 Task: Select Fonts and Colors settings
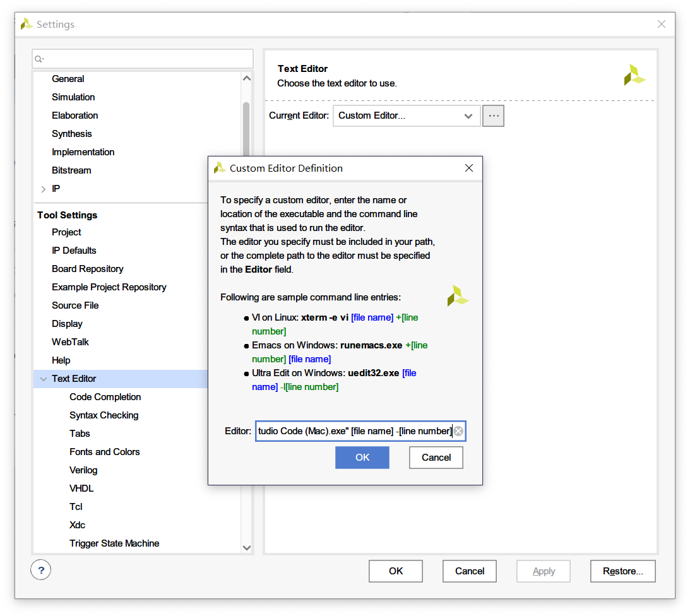tap(105, 452)
